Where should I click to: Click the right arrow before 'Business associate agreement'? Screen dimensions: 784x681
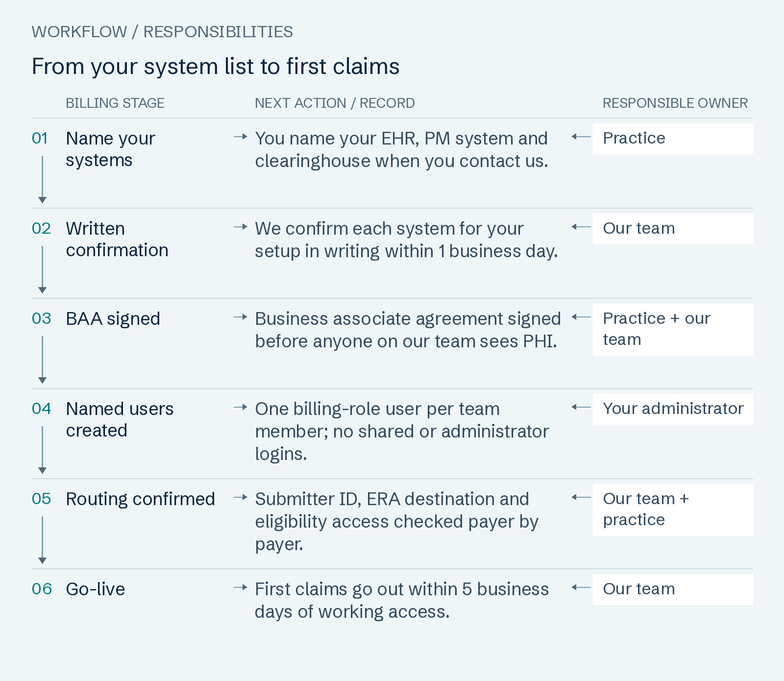(x=241, y=317)
